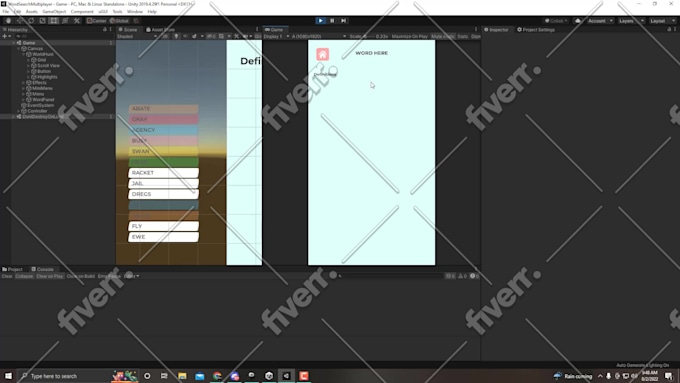
Task: Collapse the WordHunt tree item
Action: coord(23,54)
